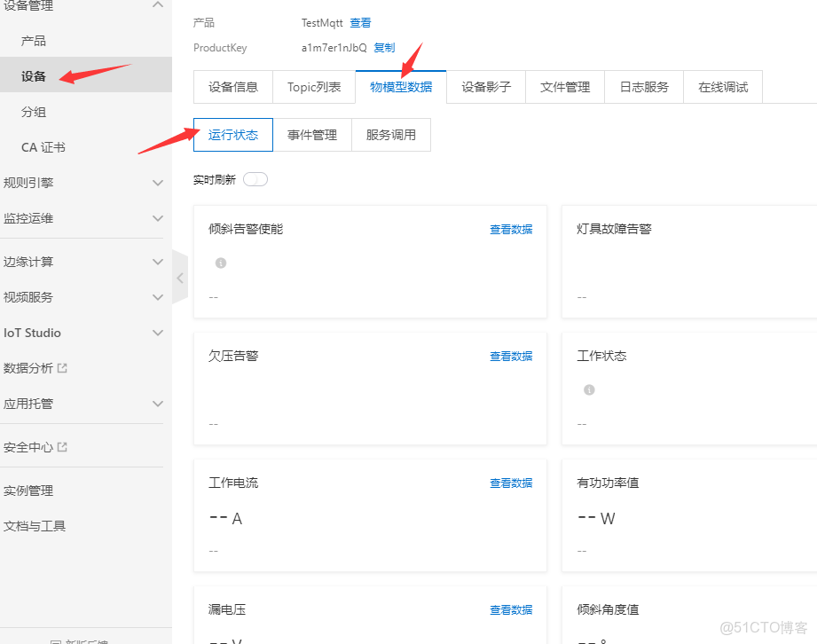The image size is (817, 644).
Task: Open the Topic列表 tab
Action: tap(314, 87)
